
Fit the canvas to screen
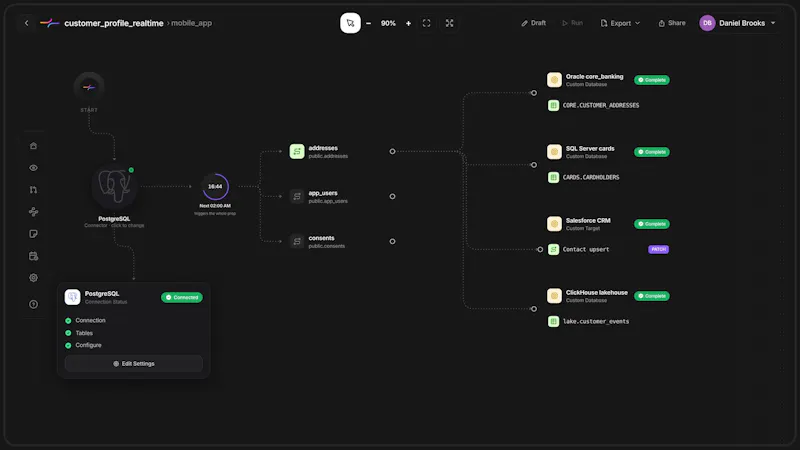(427, 23)
